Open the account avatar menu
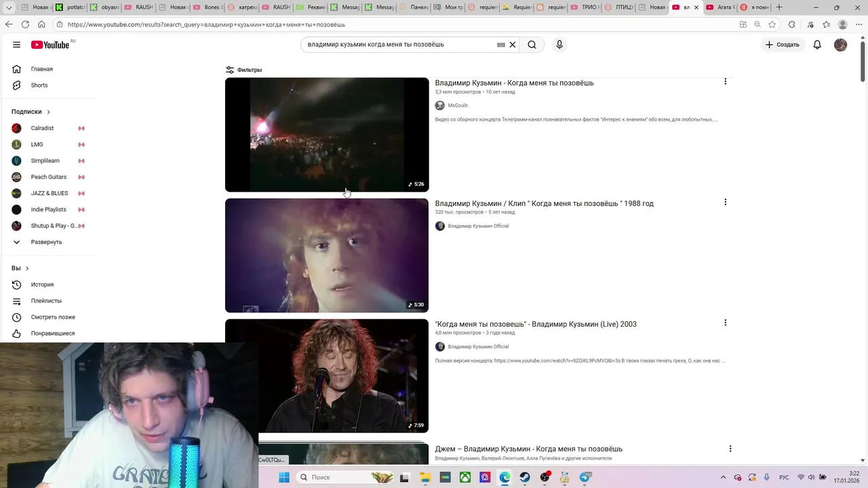 [841, 45]
